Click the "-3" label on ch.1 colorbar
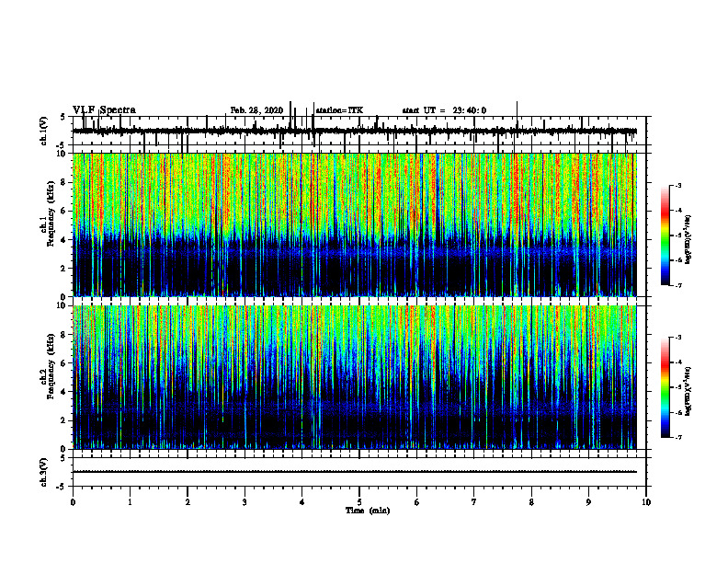 click(x=678, y=186)
